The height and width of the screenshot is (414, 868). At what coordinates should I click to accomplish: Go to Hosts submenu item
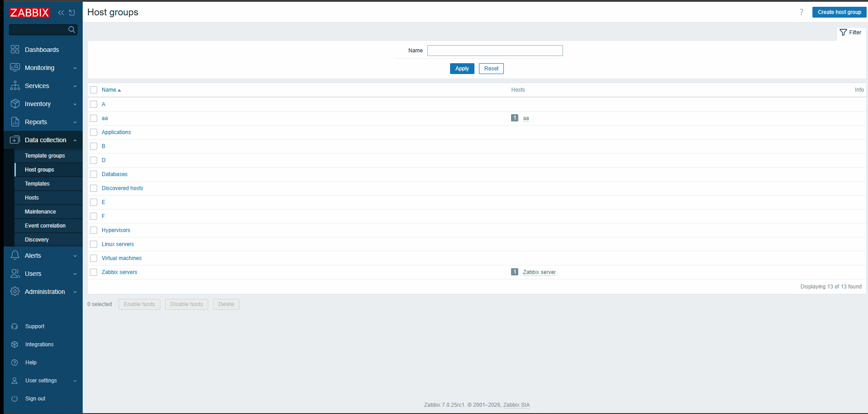(x=32, y=198)
